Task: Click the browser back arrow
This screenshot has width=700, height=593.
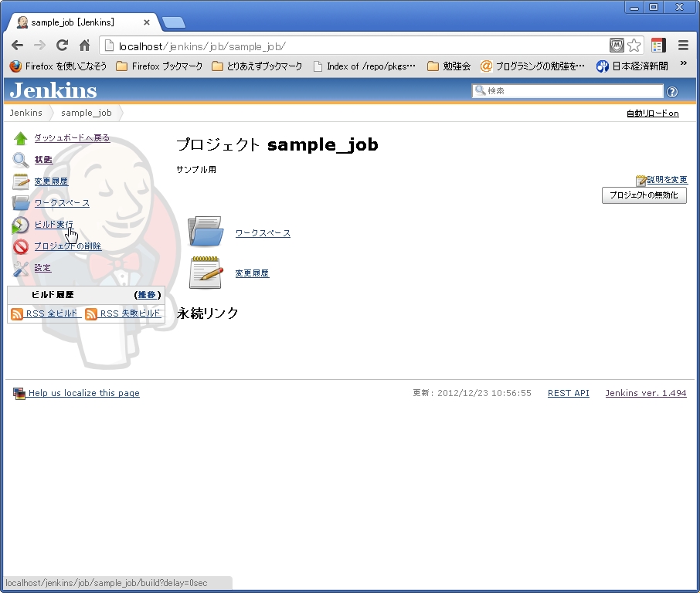Action: pyautogui.click(x=18, y=45)
